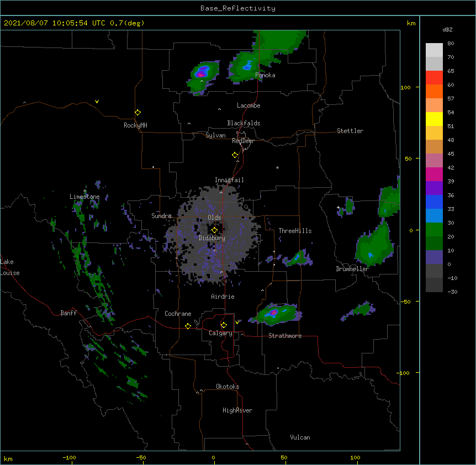476x465 pixels.
Task: Click the yellow diamond marker near RockyMH
Action: pyautogui.click(x=137, y=112)
